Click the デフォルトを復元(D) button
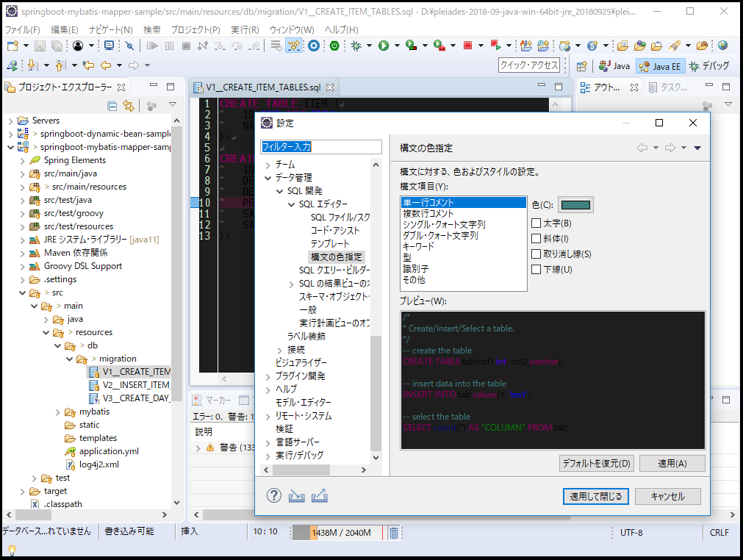Viewport: 743px width, 560px height. click(596, 463)
